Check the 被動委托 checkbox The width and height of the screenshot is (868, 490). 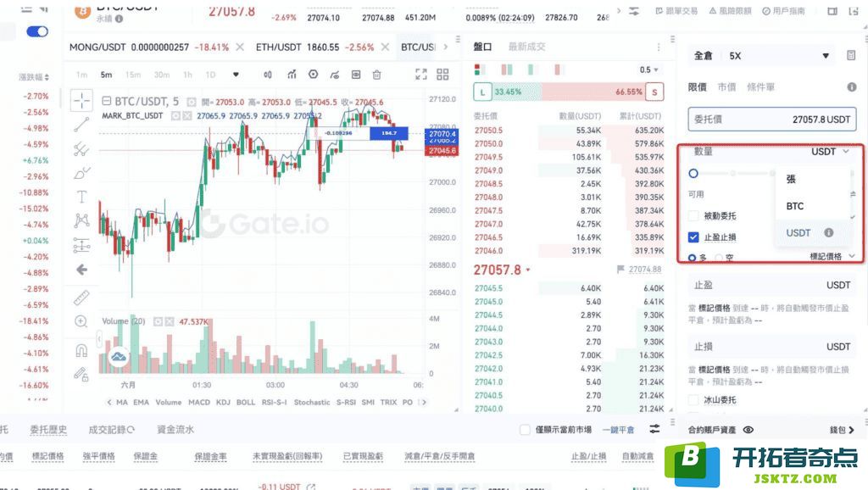tap(693, 215)
